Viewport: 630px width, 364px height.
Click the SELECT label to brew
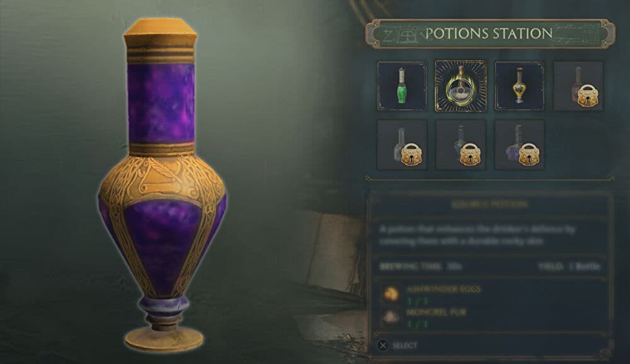(x=404, y=346)
